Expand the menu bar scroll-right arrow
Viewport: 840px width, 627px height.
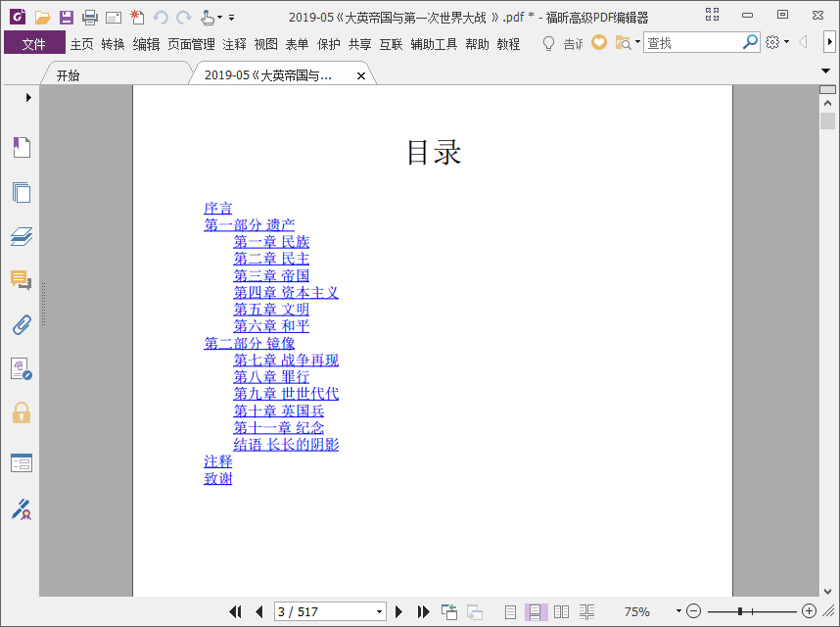829,42
